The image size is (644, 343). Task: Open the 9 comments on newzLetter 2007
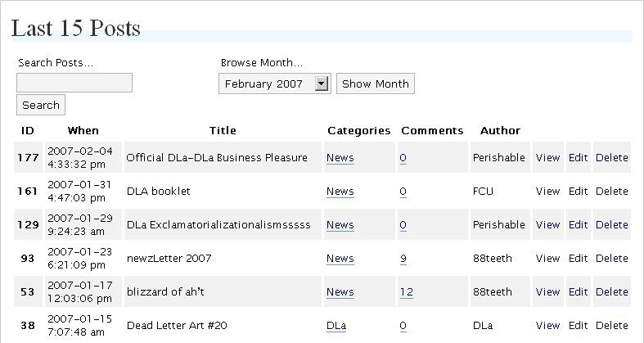click(403, 259)
